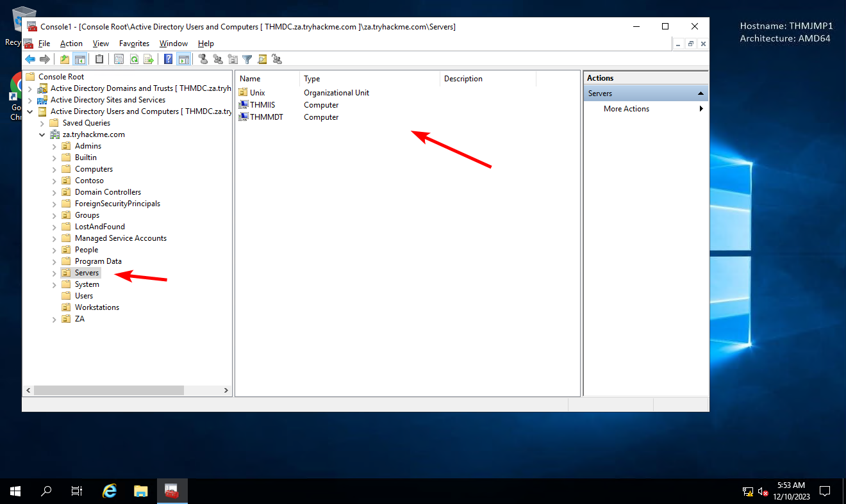Image resolution: width=846 pixels, height=504 pixels.
Task: Collapse Servers section in Actions pane
Action: click(701, 93)
